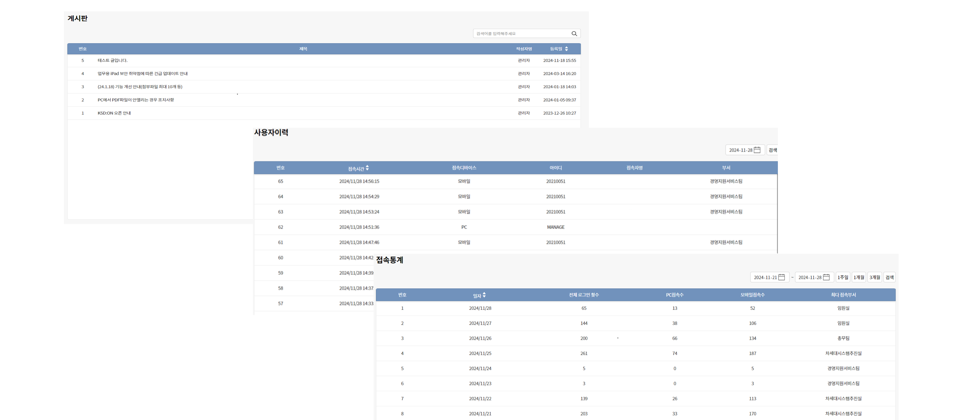The height and width of the screenshot is (420, 980).
Task: Click the 2024-11-21 start date field
Action: 765,277
